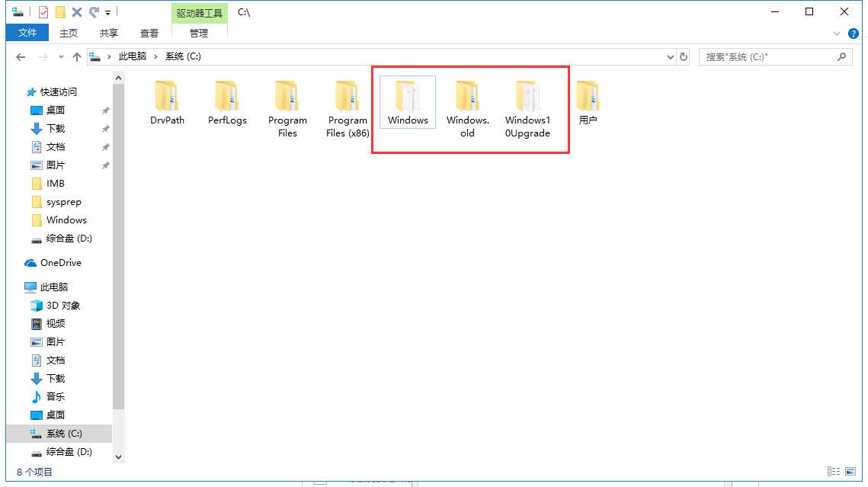Viewport: 868px width, 487px height.
Task: Open the 文件 menu
Action: pyautogui.click(x=27, y=33)
